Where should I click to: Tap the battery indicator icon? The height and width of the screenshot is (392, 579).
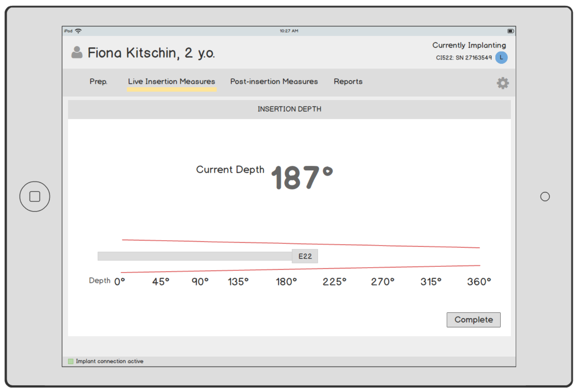point(510,31)
